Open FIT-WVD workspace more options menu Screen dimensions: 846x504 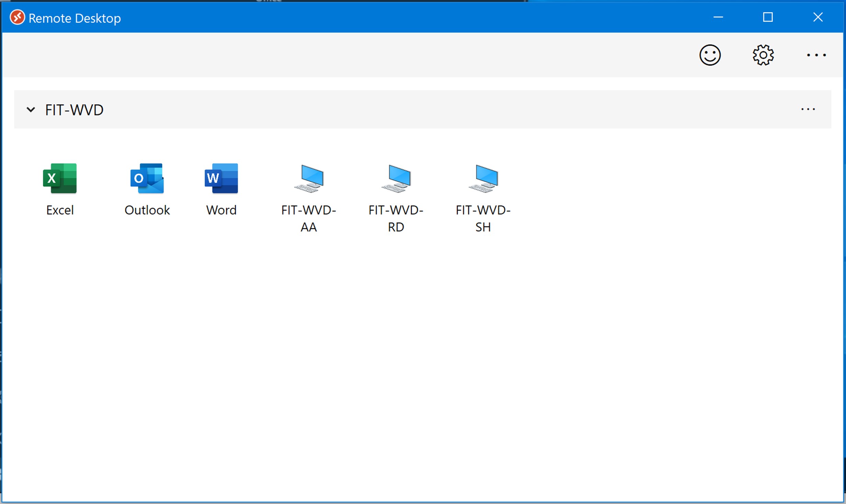click(808, 109)
